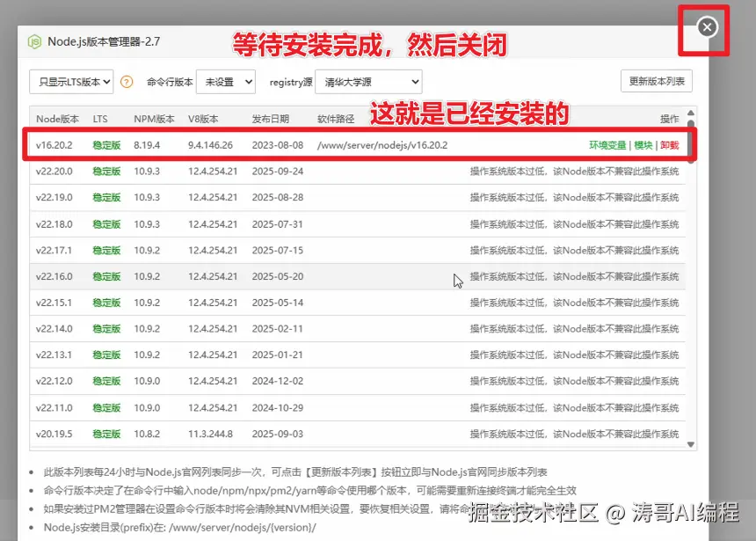Viewport: 756px width, 541px height.
Task: Click the Node.js logo icon in title bar
Action: 35,40
